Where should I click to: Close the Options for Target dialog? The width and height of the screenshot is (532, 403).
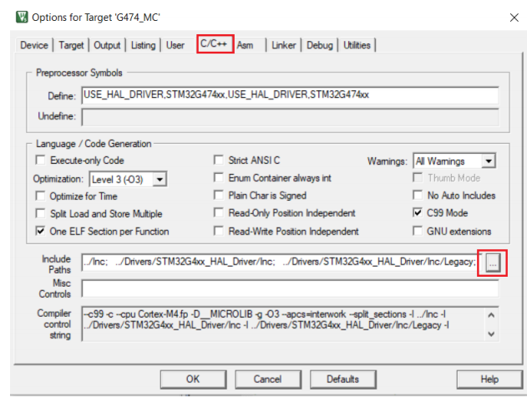514,18
